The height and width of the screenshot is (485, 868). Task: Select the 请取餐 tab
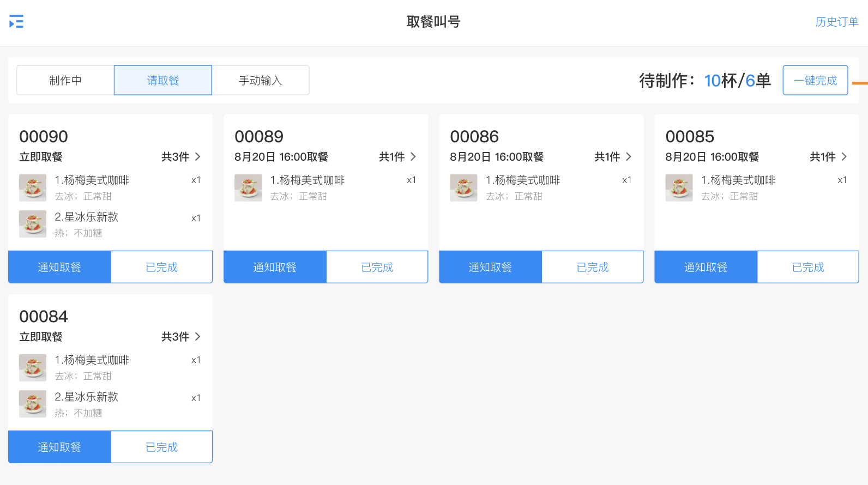tap(163, 81)
